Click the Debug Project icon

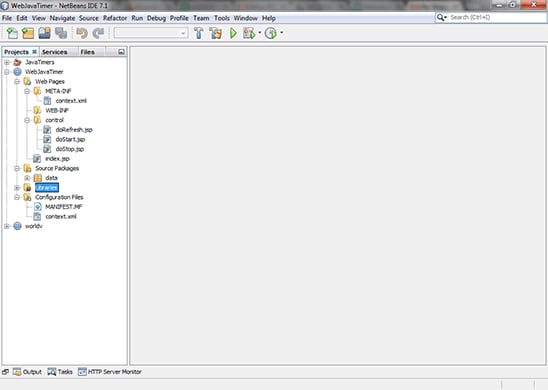click(x=249, y=33)
